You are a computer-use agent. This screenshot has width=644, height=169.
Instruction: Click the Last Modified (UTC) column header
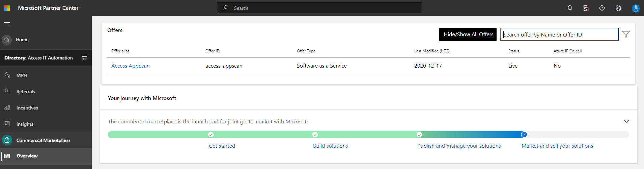click(x=432, y=51)
